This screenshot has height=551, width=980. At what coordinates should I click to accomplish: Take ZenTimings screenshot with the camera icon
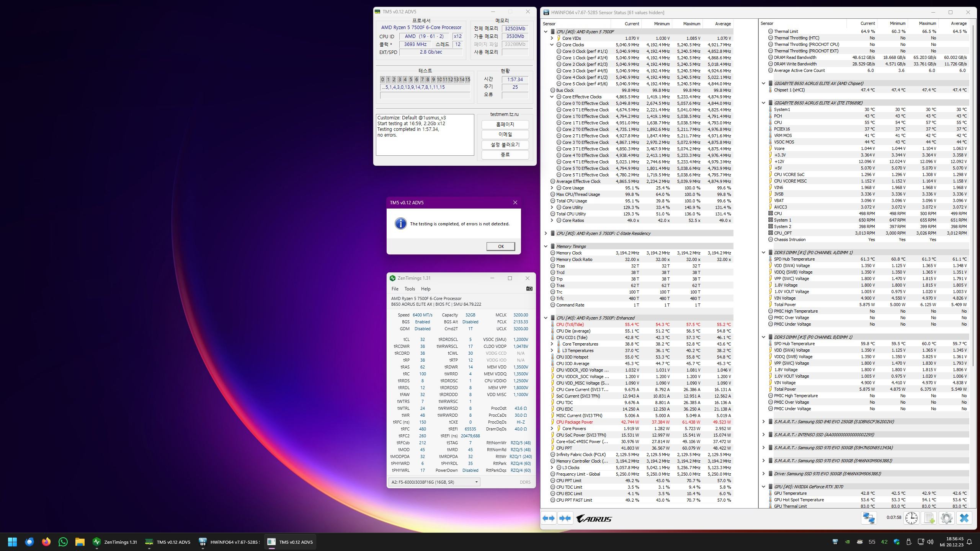click(529, 289)
